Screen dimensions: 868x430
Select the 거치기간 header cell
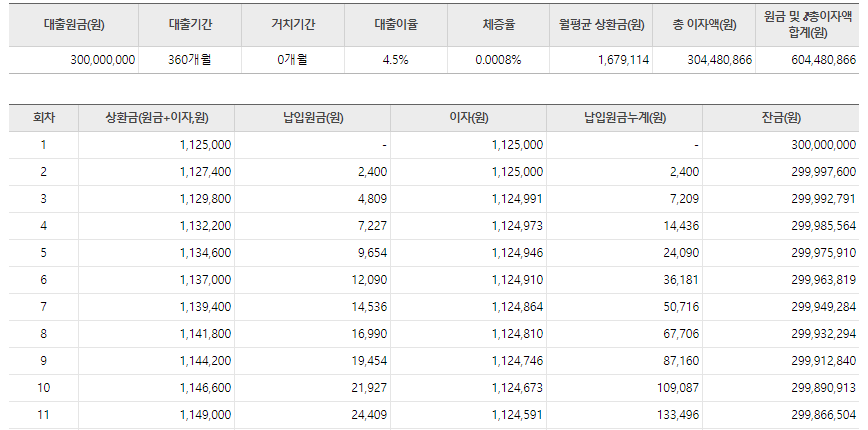[293, 25]
